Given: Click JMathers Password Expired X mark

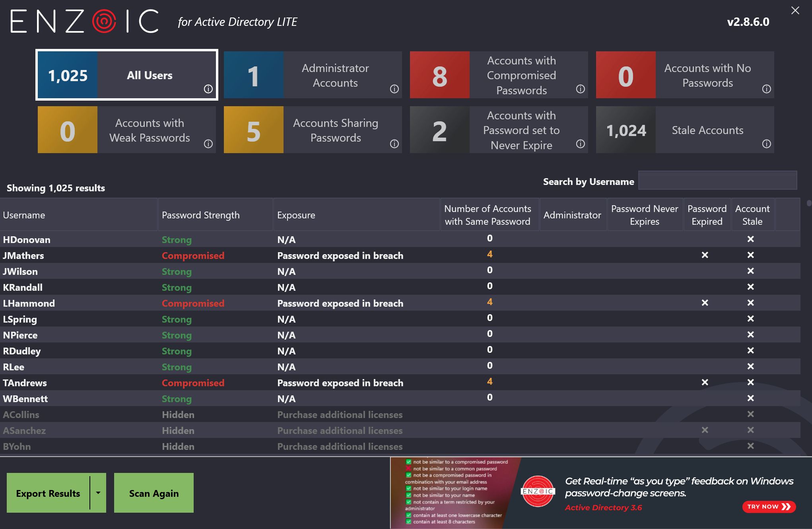Looking at the screenshot, I should pos(705,255).
